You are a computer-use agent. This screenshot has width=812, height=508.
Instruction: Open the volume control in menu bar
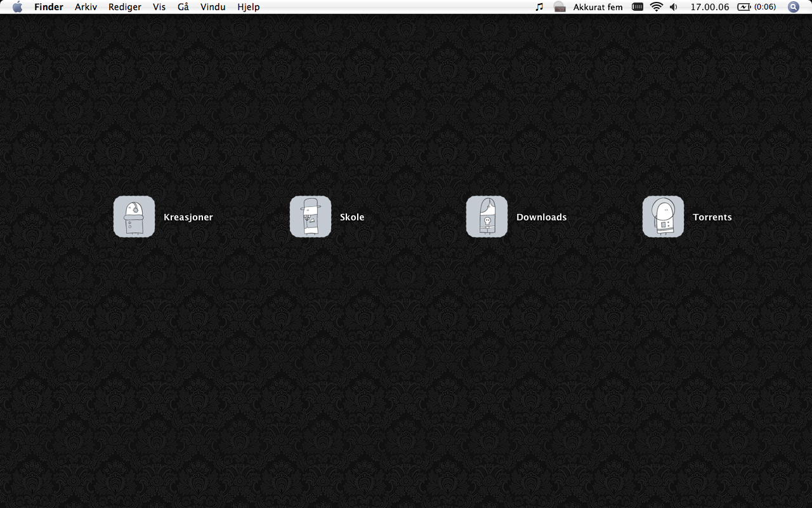point(674,7)
